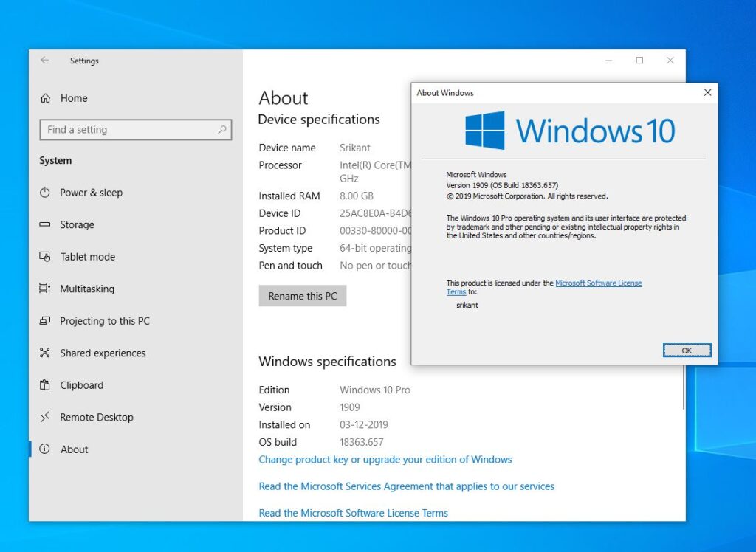Click the Installed on date 03-12-2019
The image size is (756, 552).
click(363, 425)
